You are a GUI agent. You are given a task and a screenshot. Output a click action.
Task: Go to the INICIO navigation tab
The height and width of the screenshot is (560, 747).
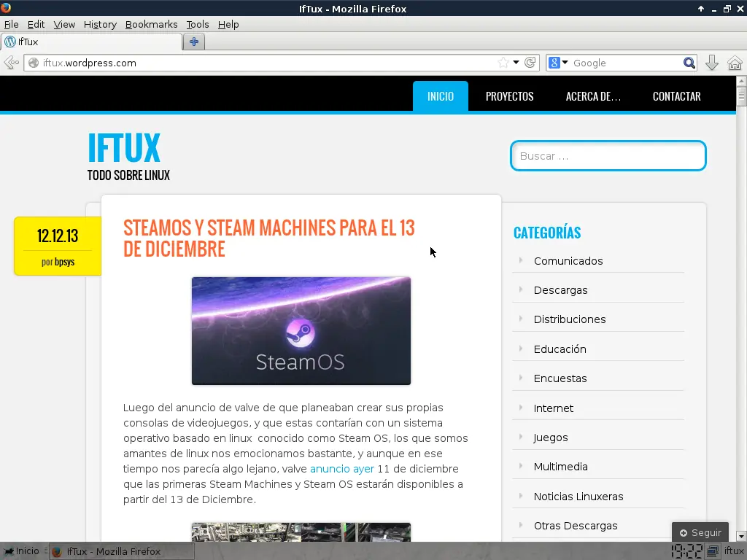(440, 96)
